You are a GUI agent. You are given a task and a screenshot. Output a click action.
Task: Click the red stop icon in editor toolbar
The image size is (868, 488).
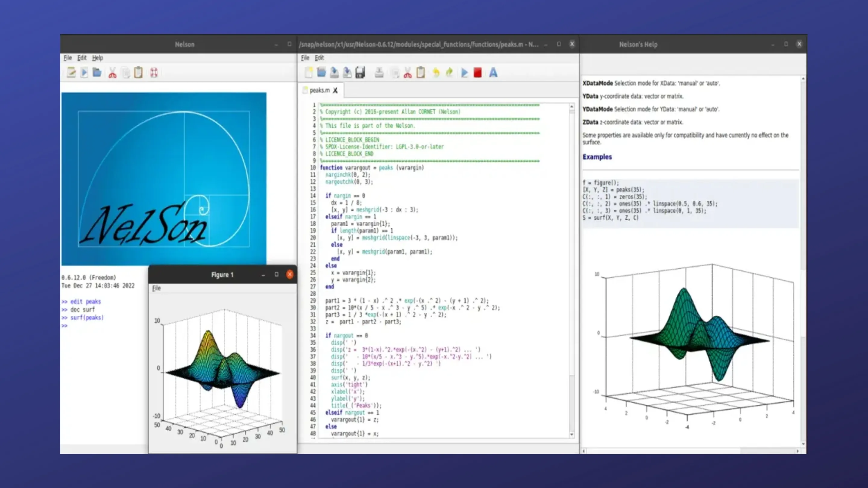click(x=477, y=72)
